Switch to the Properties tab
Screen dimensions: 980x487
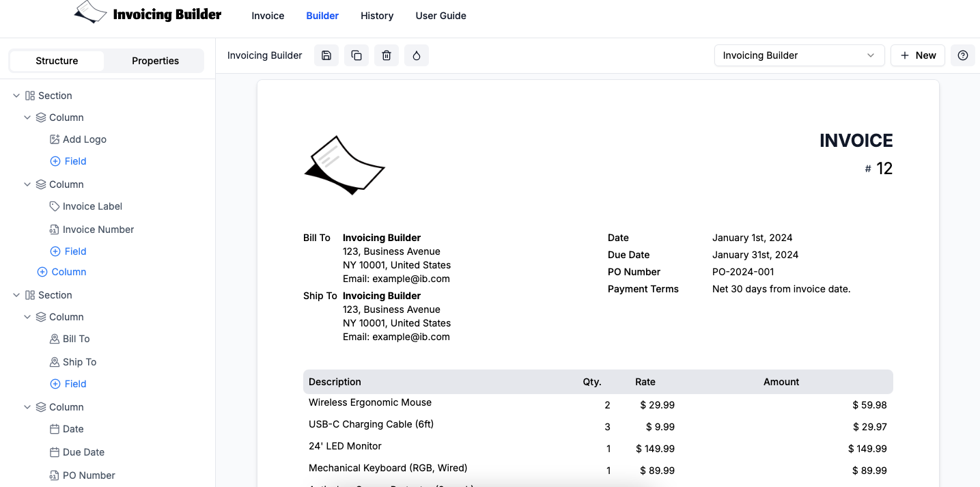155,61
